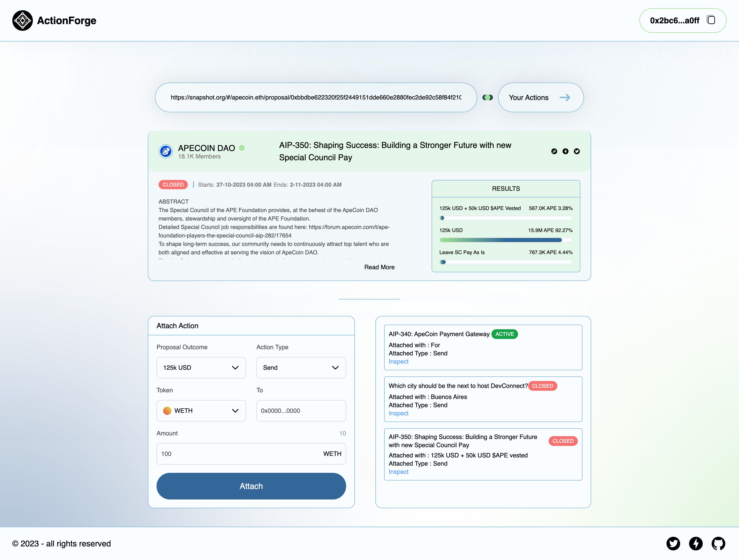Inspect the AIP-350 attached action
The height and width of the screenshot is (560, 739).
(x=398, y=472)
